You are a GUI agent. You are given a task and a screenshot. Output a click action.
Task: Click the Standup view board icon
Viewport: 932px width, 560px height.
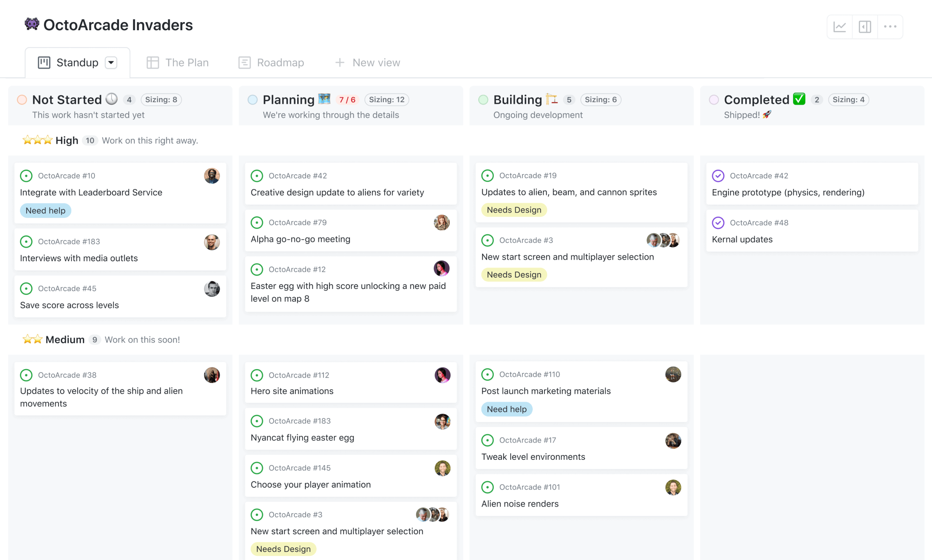pyautogui.click(x=45, y=62)
